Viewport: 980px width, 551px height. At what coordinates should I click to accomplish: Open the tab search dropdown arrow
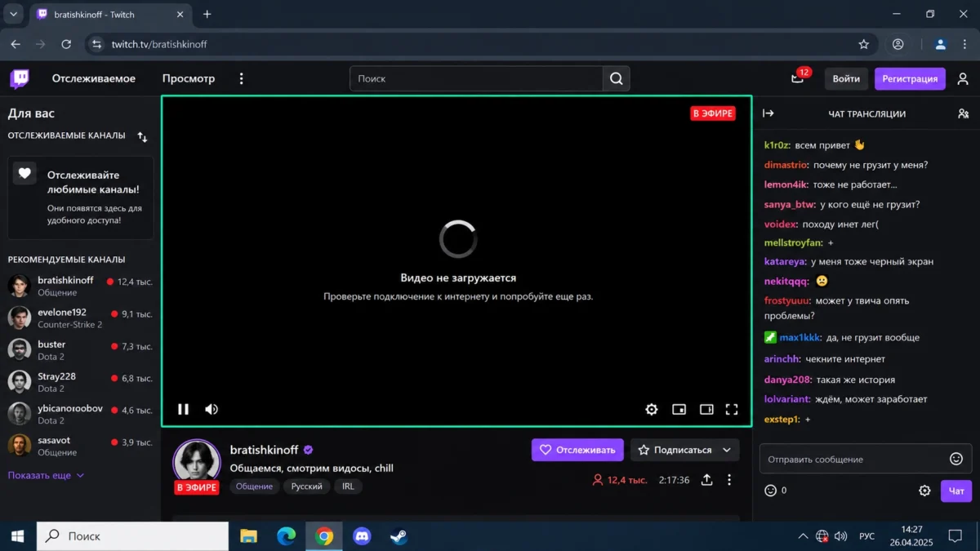(x=13, y=14)
